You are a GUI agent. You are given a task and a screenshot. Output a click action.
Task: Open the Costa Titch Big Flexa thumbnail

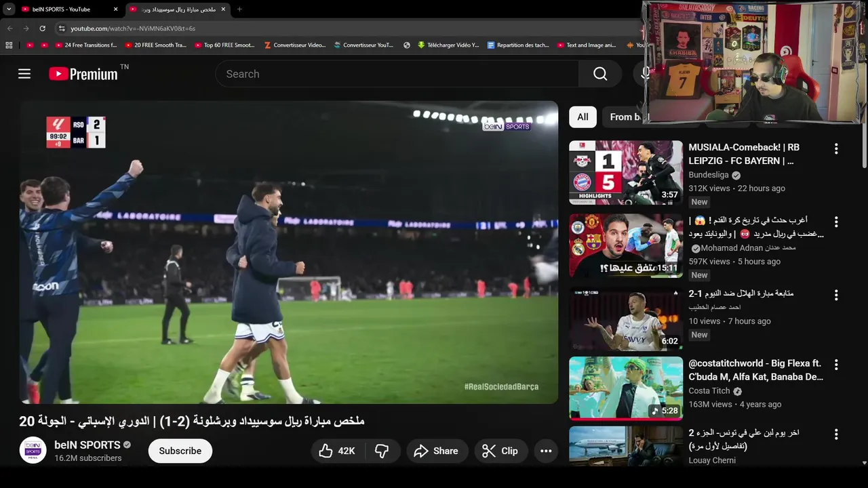click(626, 388)
